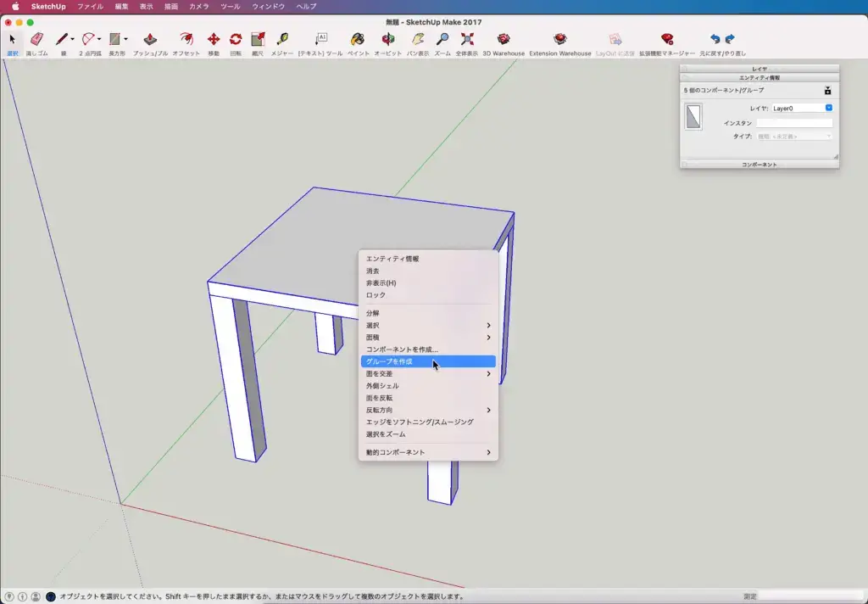Choose the パン表示 pan hand tool

pos(418,39)
